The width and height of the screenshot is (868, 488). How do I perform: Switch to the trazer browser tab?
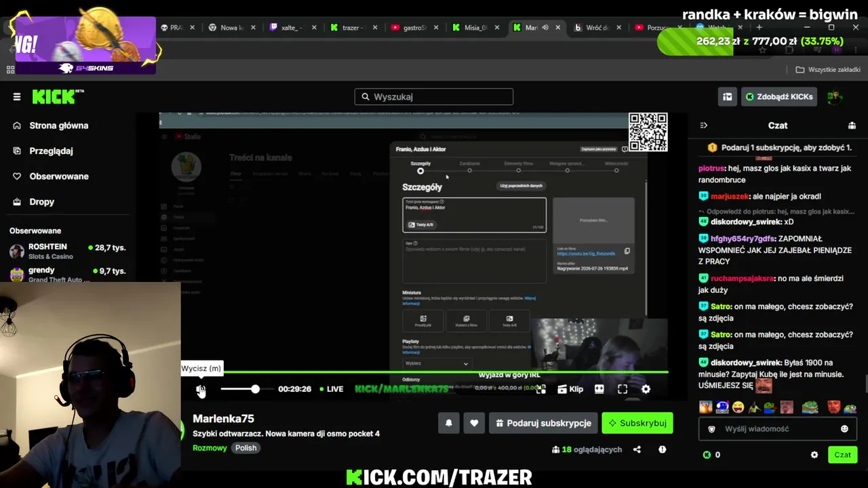click(x=353, y=28)
